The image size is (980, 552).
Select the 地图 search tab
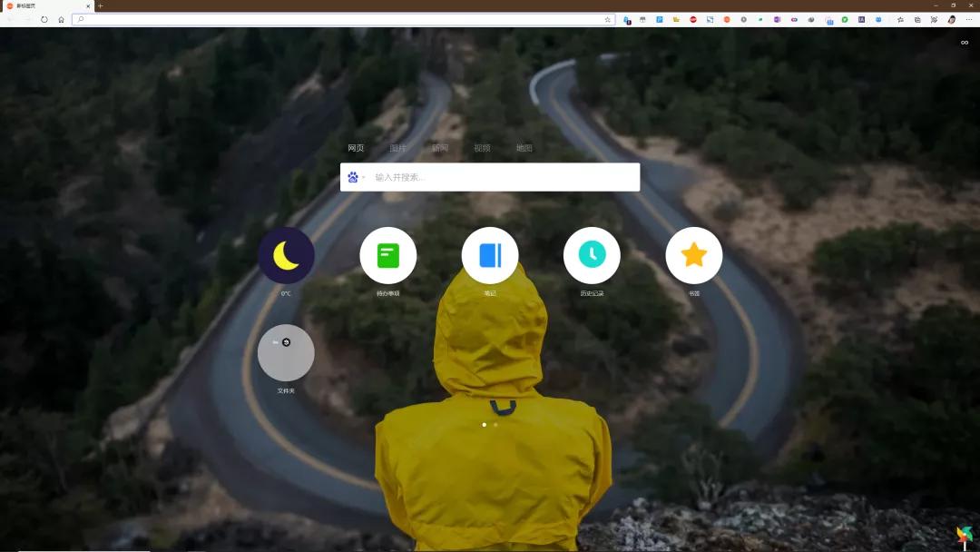click(524, 148)
